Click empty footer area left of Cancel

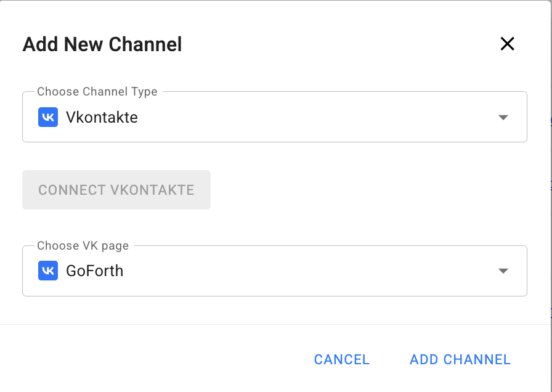coord(154,359)
